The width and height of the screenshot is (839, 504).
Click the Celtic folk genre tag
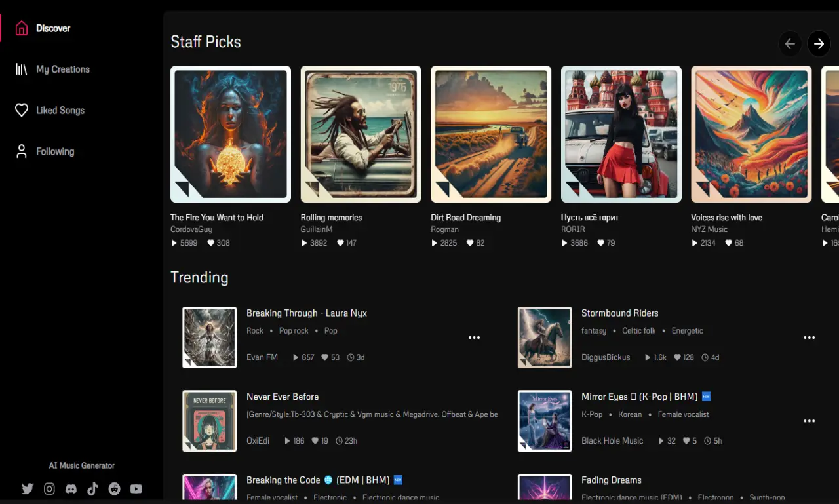pos(639,331)
